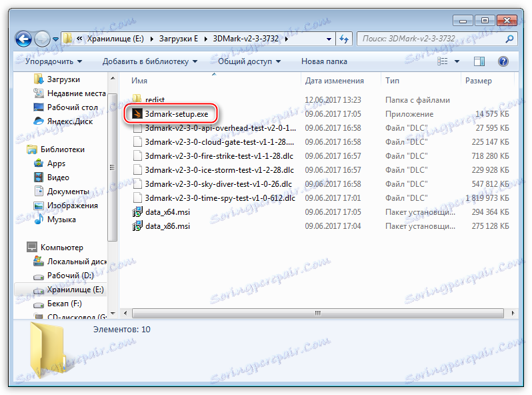Select drive Хранилище (E:) in the tree
The image size is (532, 395).
[x=61, y=290]
